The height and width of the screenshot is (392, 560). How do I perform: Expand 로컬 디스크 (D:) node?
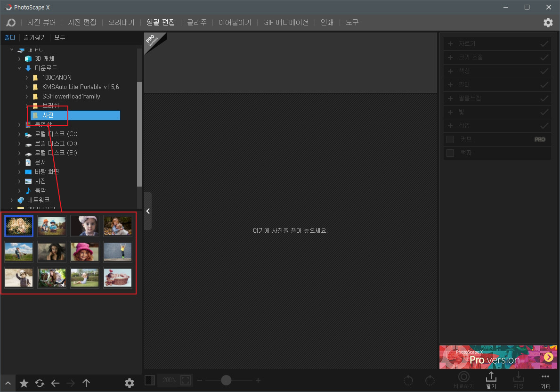19,143
